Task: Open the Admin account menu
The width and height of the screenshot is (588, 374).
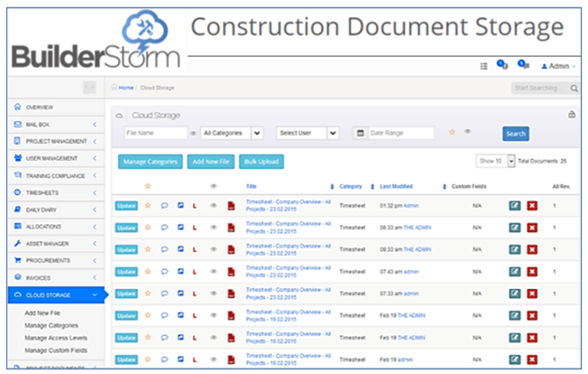Action: pyautogui.click(x=558, y=67)
